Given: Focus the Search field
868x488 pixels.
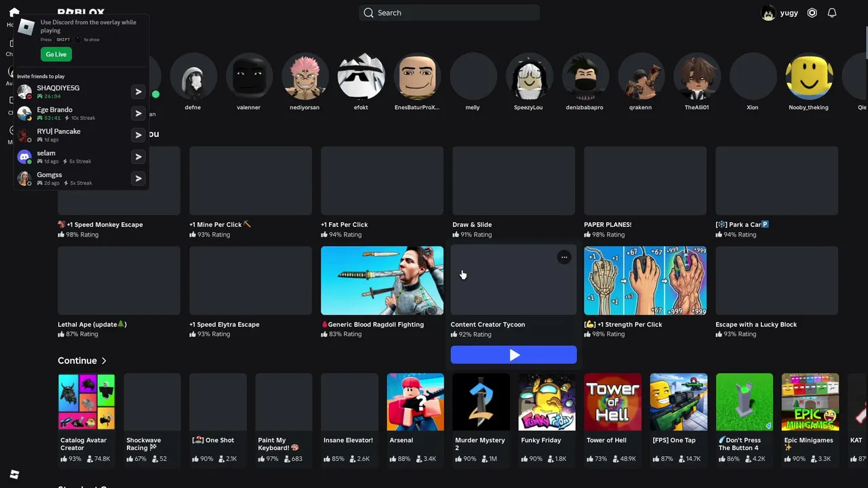Looking at the screenshot, I should 450,13.
